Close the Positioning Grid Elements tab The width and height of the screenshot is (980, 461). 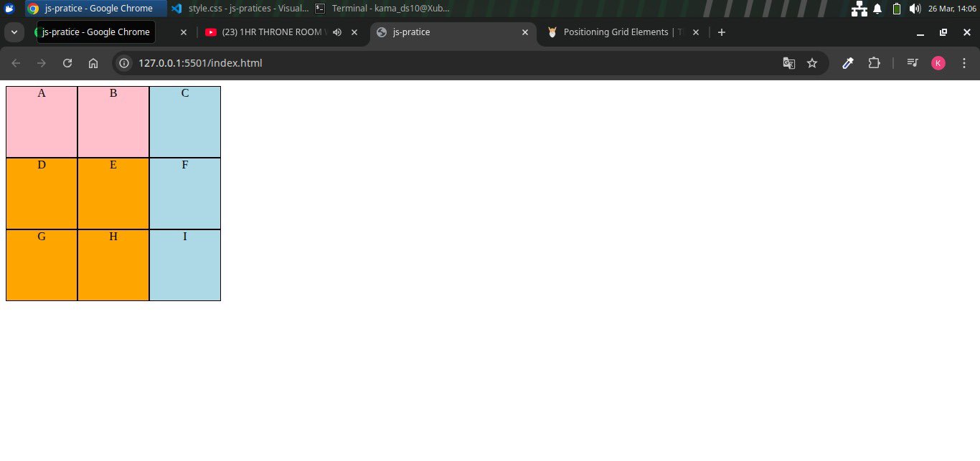(696, 32)
